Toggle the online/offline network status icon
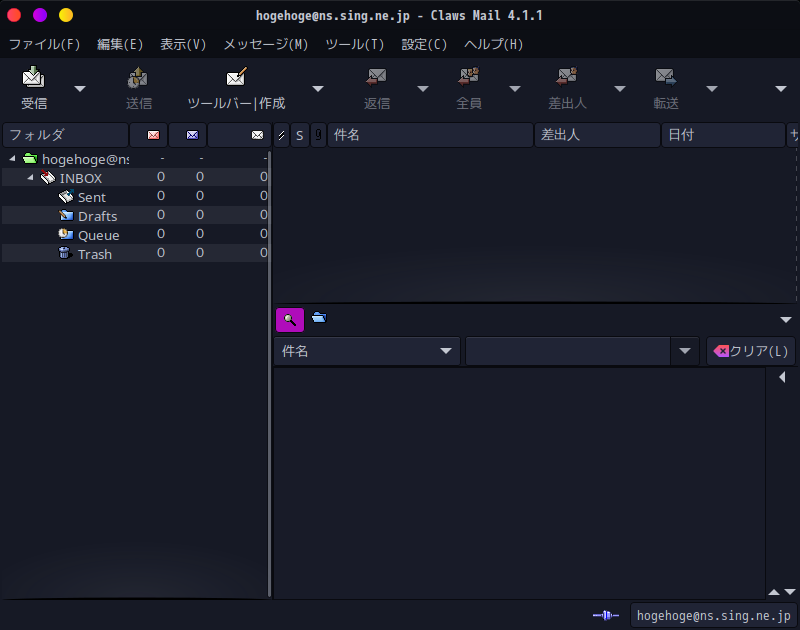The width and height of the screenshot is (800, 630). [x=606, y=615]
